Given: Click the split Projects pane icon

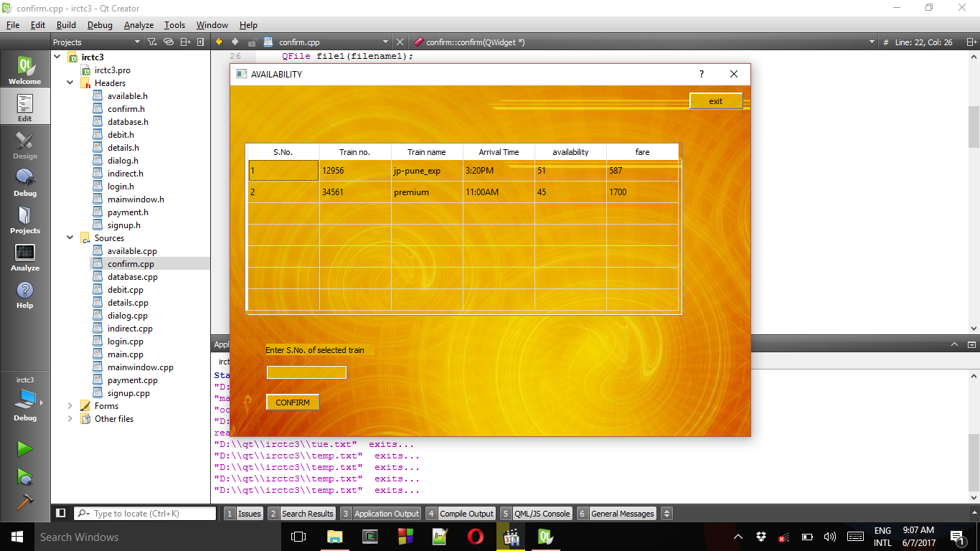Looking at the screenshot, I should click(x=185, y=42).
